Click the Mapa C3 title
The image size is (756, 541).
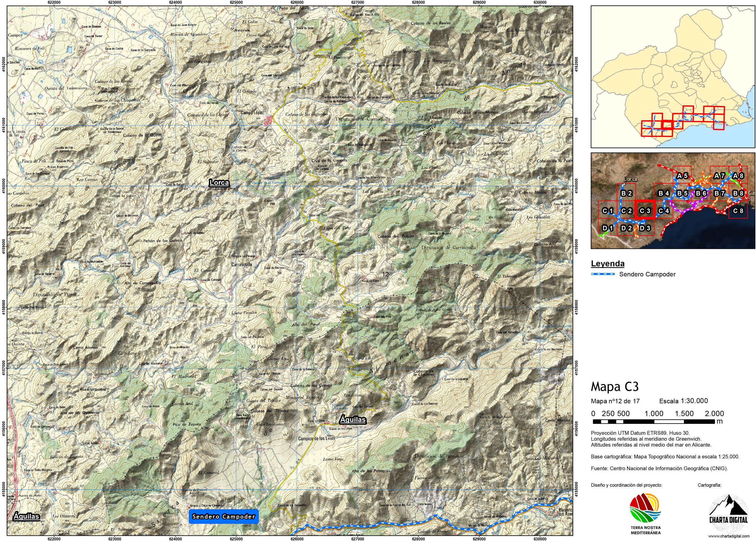pos(615,387)
